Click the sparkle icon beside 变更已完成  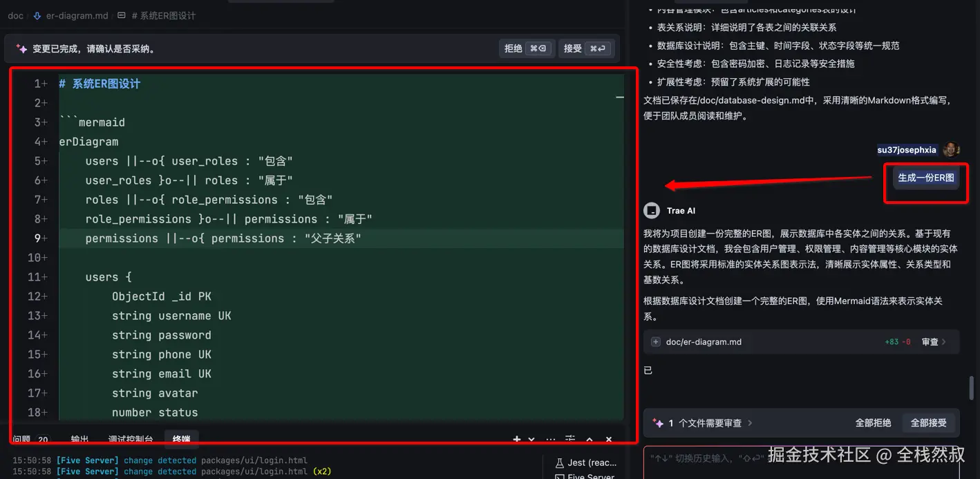21,49
